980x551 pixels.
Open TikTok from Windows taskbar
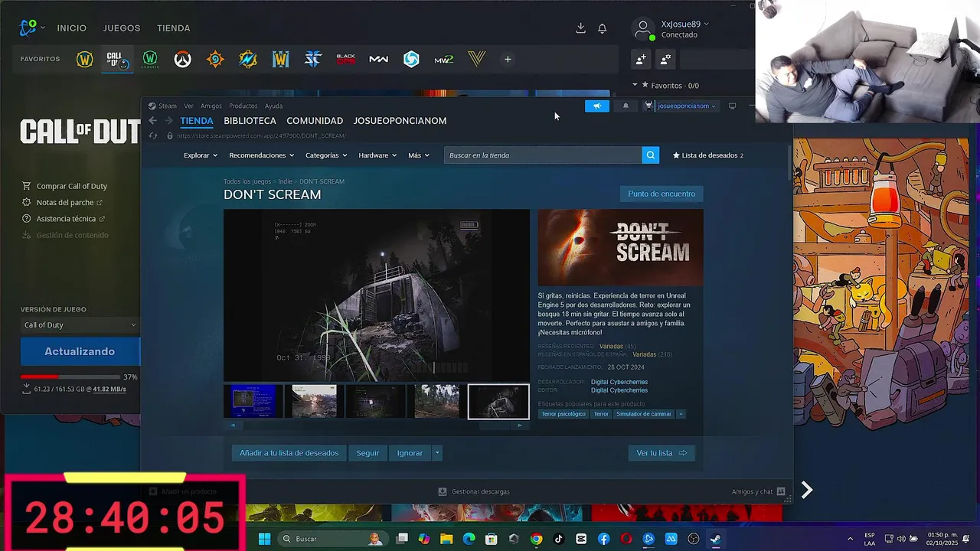(x=559, y=539)
